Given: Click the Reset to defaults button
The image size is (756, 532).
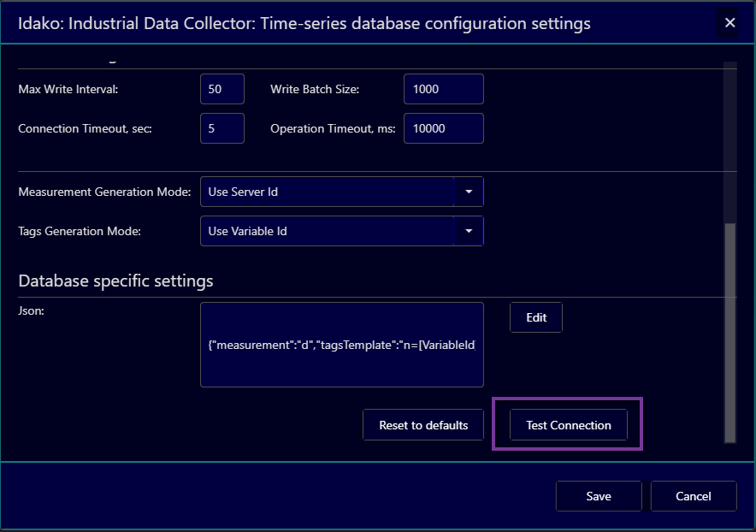Looking at the screenshot, I should coord(423,425).
